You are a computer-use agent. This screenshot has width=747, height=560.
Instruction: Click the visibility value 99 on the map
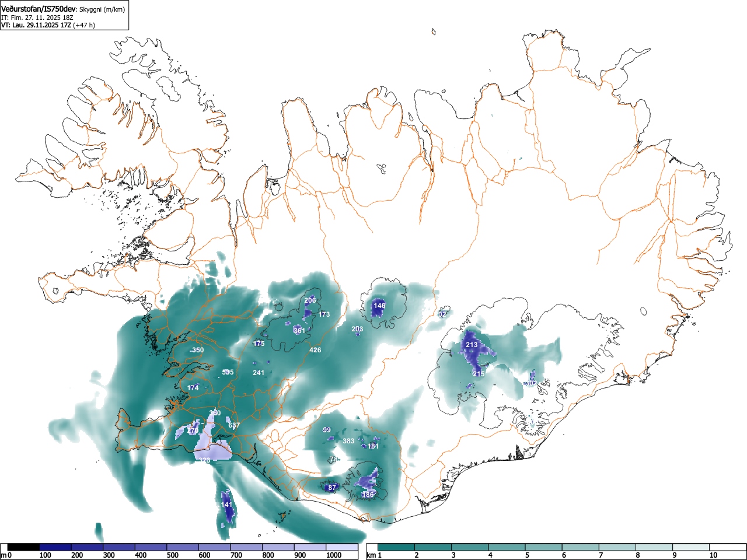pyautogui.click(x=327, y=430)
